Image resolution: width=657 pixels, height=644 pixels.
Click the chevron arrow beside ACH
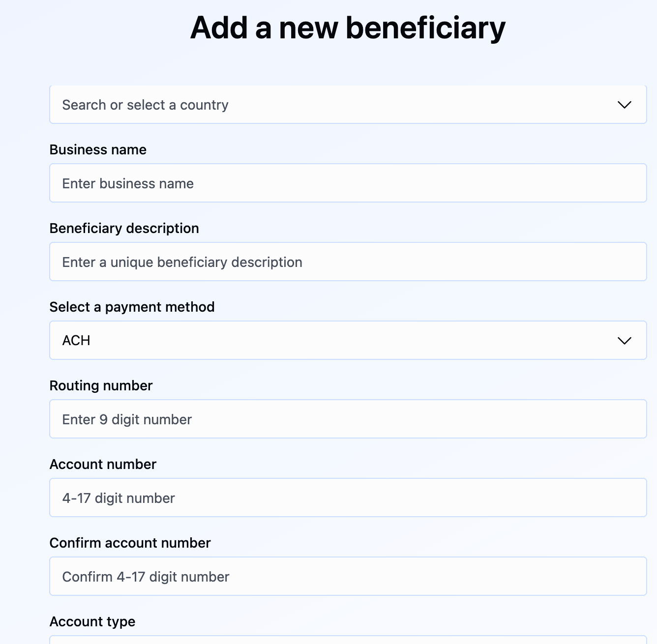624,341
